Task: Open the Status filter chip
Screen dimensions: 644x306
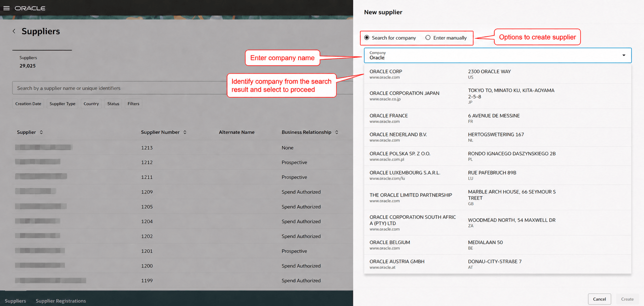Action: (113, 104)
